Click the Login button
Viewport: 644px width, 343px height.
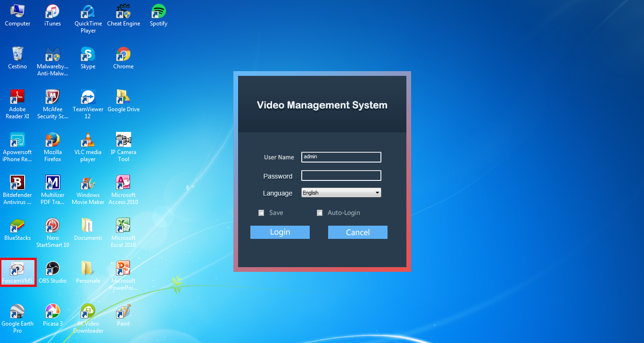tap(280, 232)
